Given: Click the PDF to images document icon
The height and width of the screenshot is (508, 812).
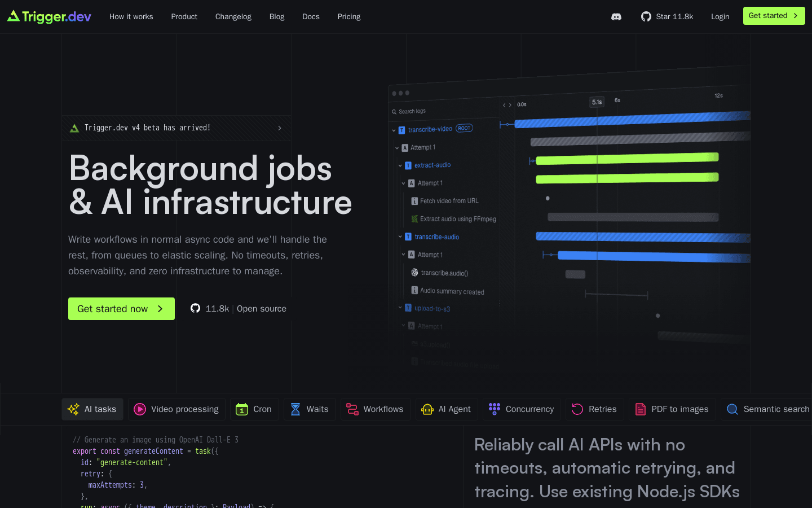Looking at the screenshot, I should (641, 409).
